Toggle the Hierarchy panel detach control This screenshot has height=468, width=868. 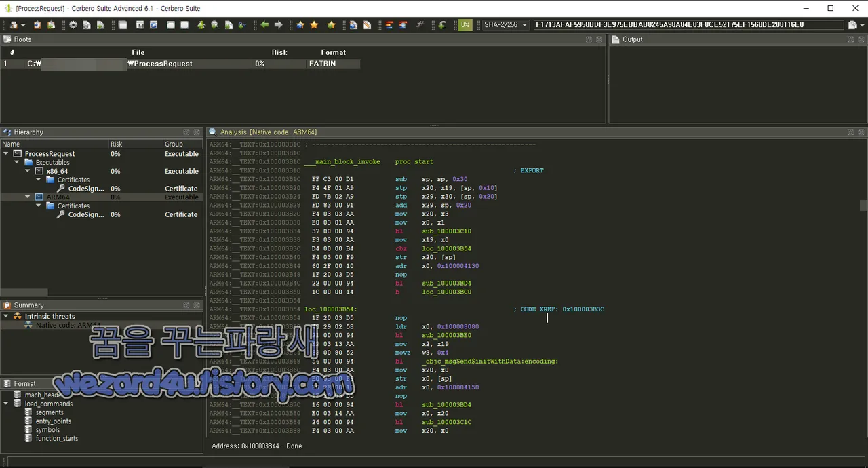[x=186, y=132]
